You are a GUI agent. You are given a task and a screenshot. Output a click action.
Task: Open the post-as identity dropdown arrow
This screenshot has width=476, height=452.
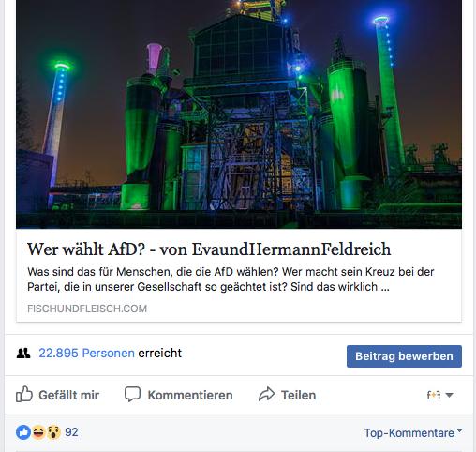pos(449,395)
